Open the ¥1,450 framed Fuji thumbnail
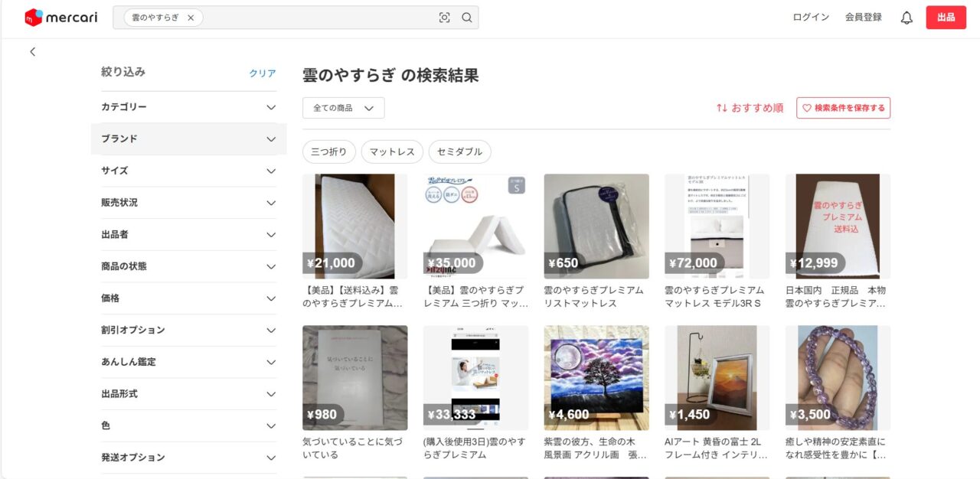 [717, 378]
